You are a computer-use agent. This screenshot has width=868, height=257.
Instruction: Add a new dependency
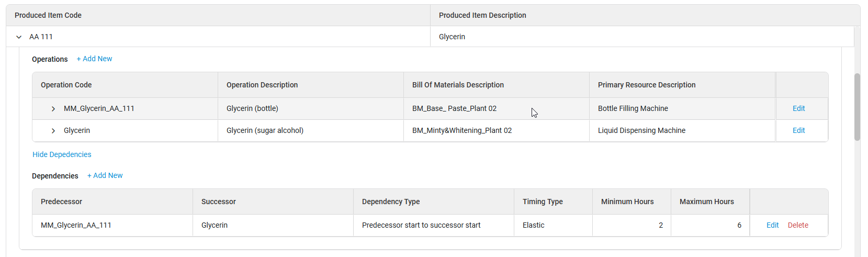coord(105,176)
